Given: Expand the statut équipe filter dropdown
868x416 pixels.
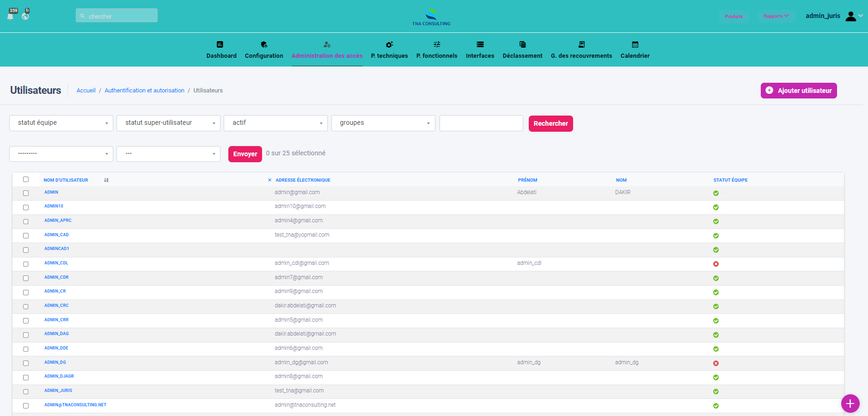Looking at the screenshot, I should [61, 123].
